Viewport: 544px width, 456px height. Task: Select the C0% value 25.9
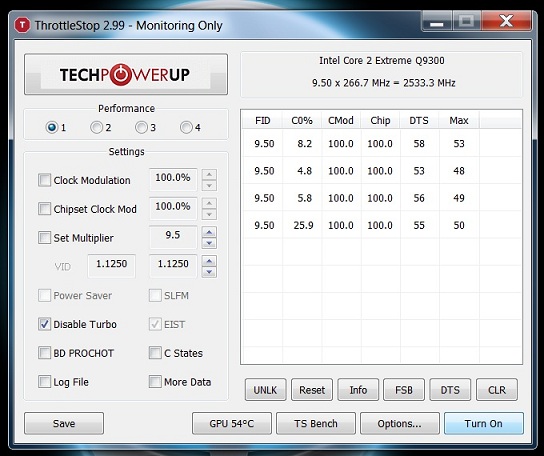click(x=304, y=225)
